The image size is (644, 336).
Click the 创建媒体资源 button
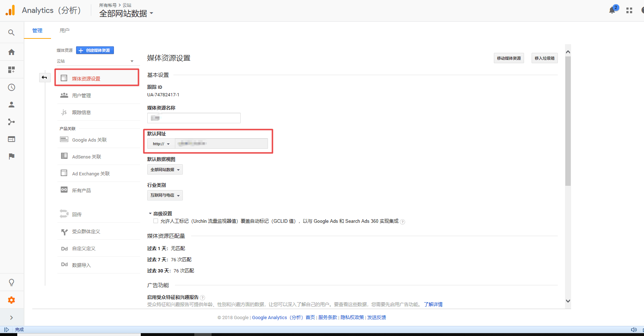(94, 50)
